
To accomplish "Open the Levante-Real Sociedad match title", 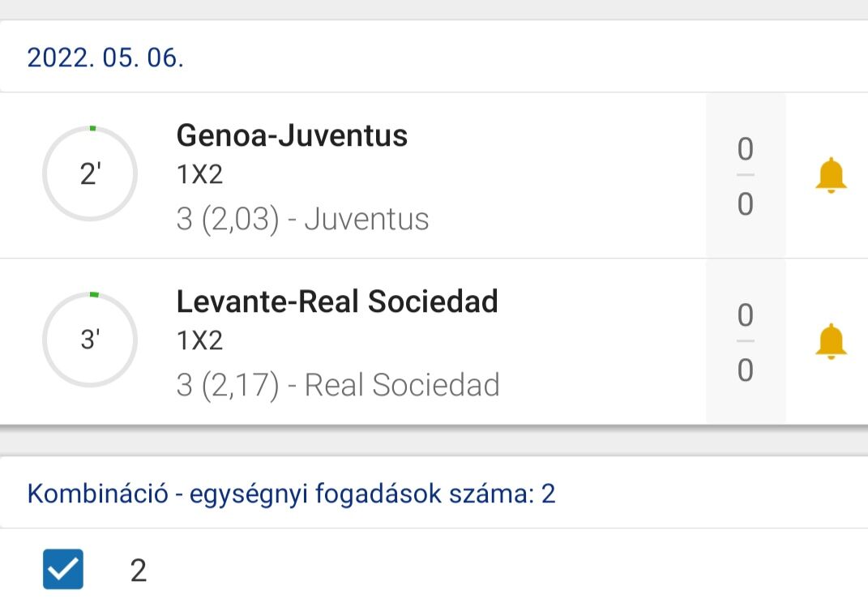I will point(337,301).
